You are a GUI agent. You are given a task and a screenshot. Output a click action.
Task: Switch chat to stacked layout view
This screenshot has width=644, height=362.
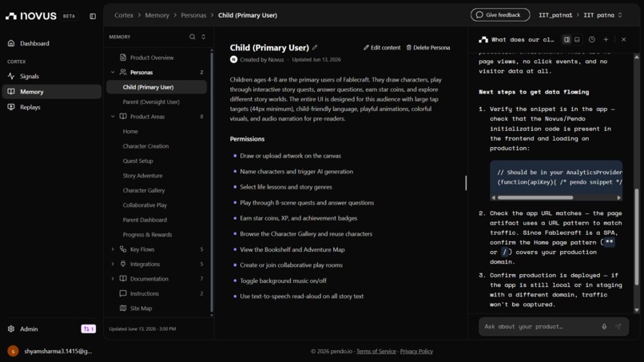click(x=577, y=39)
